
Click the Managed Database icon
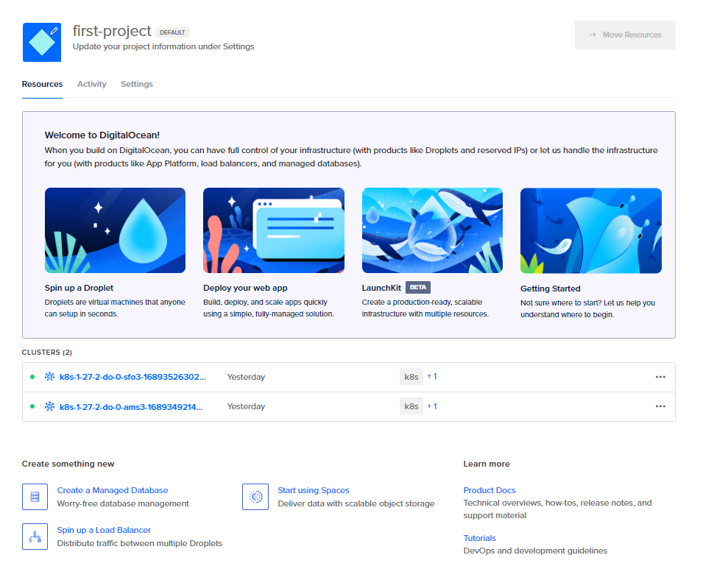coord(35,497)
